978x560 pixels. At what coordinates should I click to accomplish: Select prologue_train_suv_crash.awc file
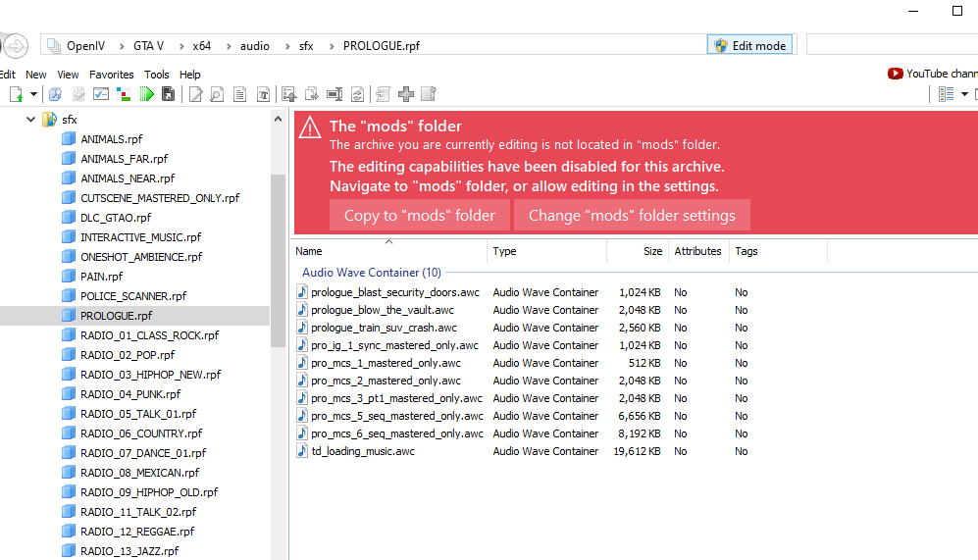coord(384,328)
